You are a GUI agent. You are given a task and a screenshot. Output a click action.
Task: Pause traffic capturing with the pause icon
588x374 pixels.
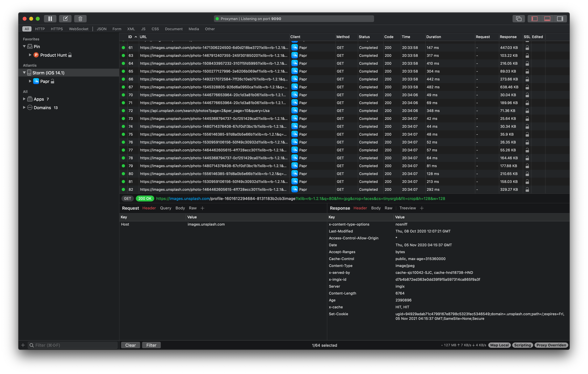[50, 19]
